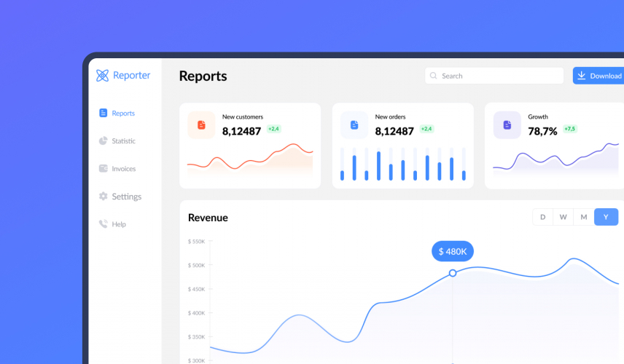
Task: Click the $ 550K axis label
Action: coord(197,241)
